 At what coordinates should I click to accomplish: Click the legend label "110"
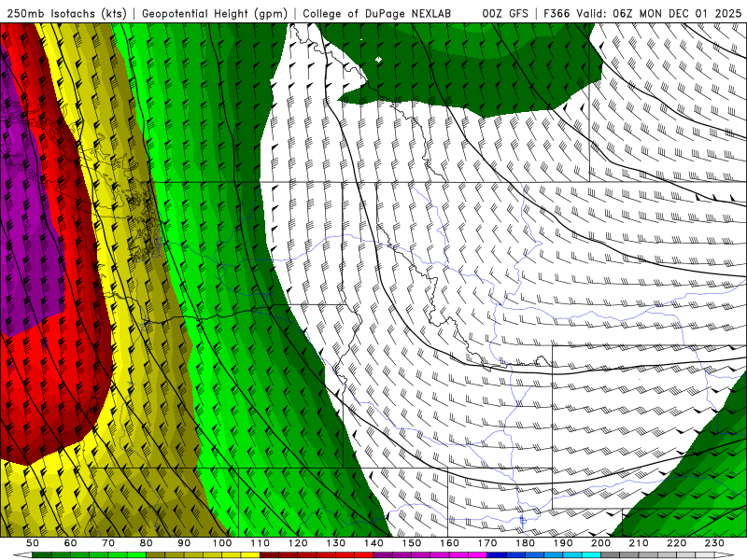260,543
